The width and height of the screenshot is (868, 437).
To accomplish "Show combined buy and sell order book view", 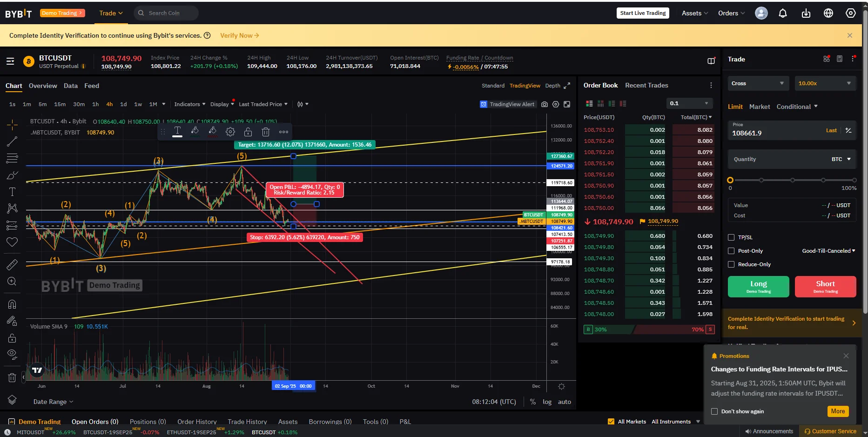I will (589, 103).
